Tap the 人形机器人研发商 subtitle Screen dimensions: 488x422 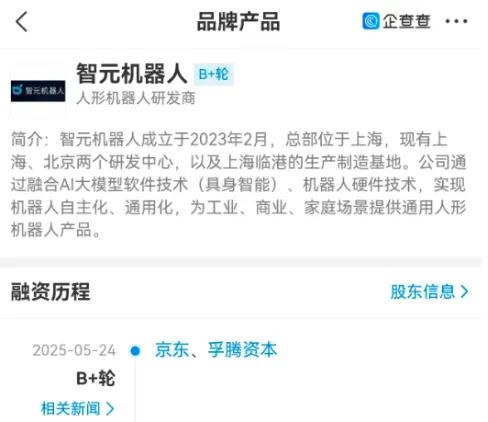point(136,98)
